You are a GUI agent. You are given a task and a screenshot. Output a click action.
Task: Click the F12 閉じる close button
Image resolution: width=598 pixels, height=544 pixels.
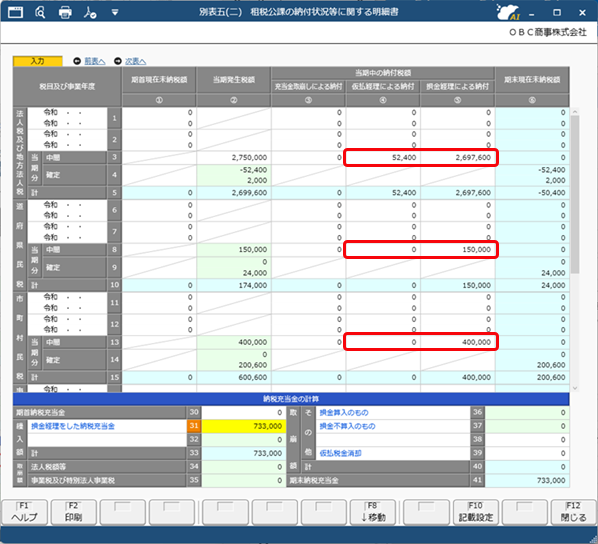click(x=573, y=512)
